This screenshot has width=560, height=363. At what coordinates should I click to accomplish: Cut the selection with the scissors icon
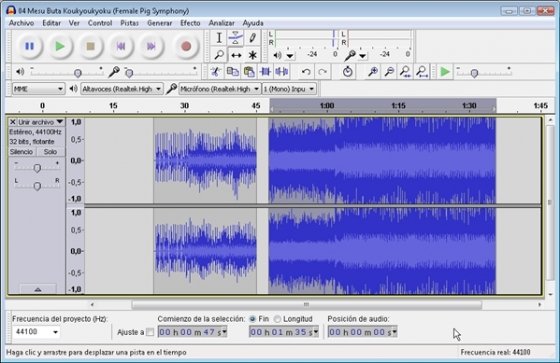[215, 72]
